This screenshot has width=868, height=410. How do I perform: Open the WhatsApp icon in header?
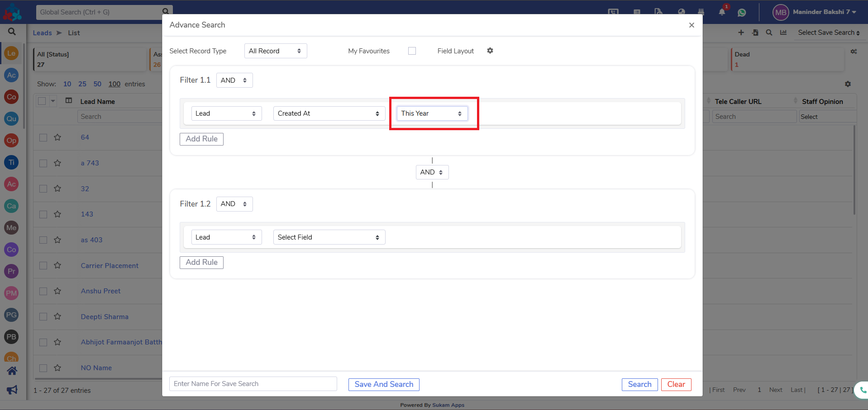[742, 13]
